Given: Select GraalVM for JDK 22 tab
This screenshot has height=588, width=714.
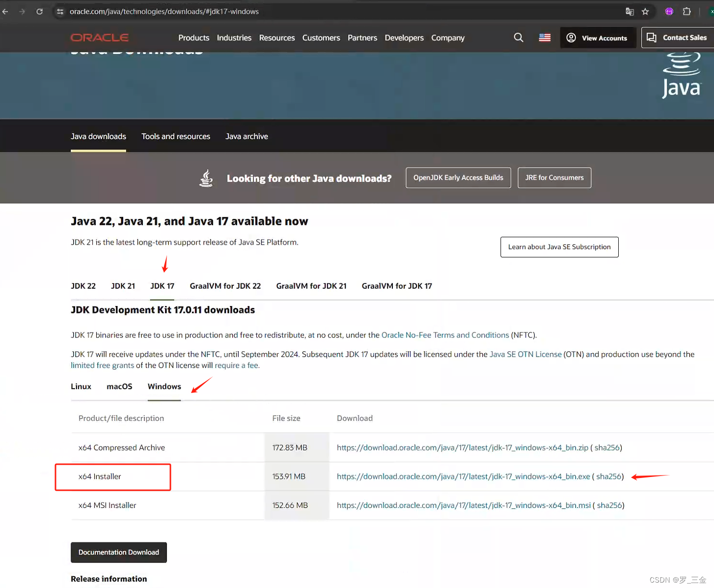Looking at the screenshot, I should click(x=225, y=286).
